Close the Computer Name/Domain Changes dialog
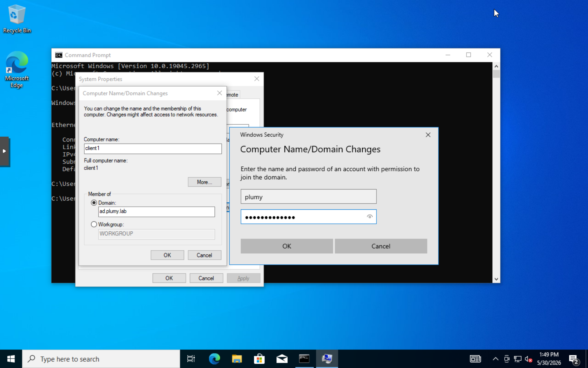 (220, 93)
